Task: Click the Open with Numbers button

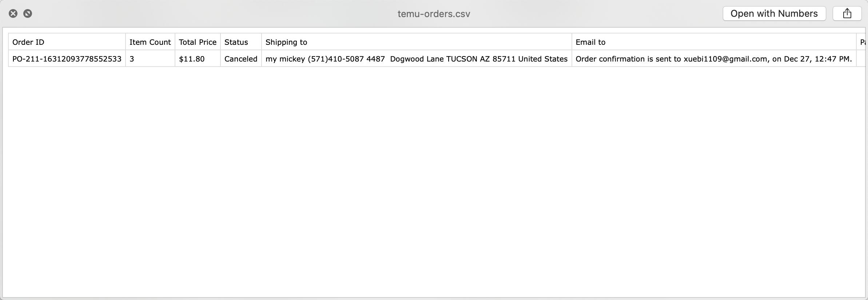Action: coord(774,14)
